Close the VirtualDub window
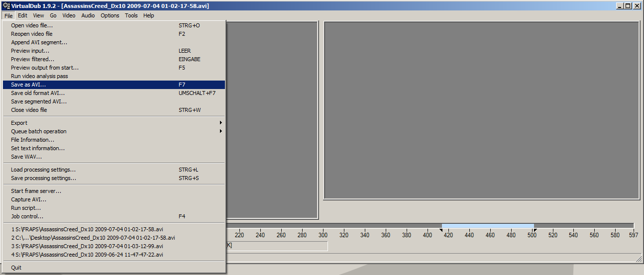 click(637, 6)
